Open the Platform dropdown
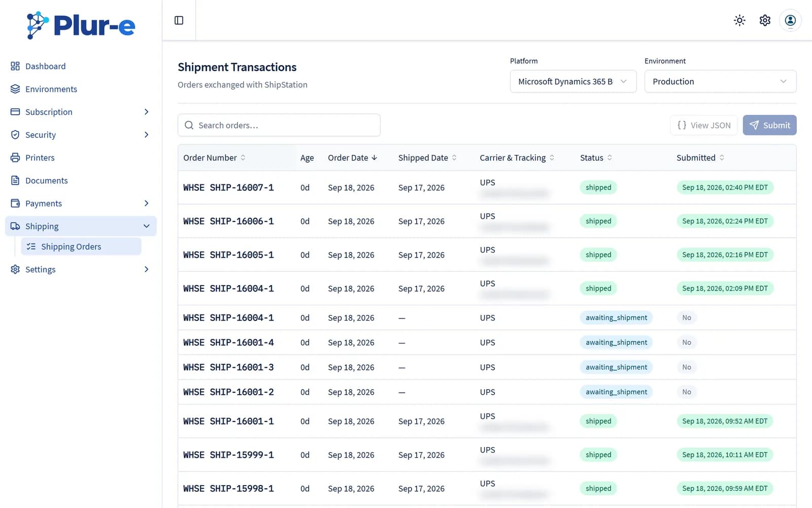 (573, 81)
